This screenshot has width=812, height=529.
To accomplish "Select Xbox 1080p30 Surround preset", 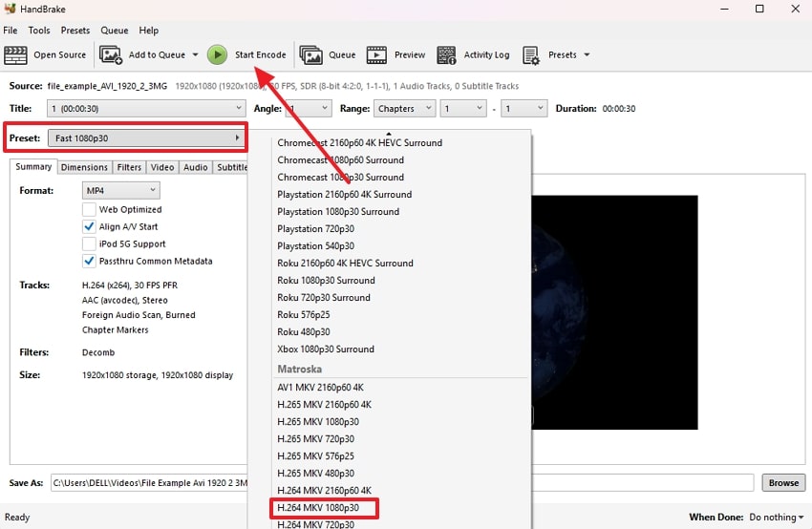I will (325, 349).
